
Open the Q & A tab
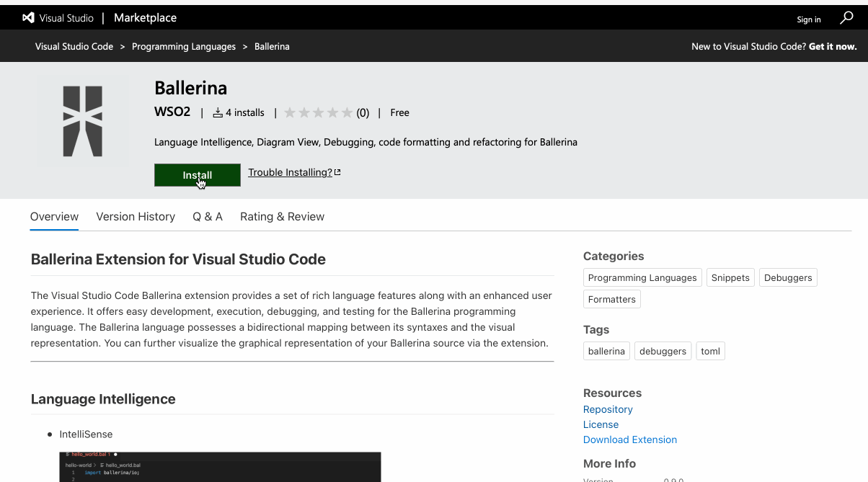208,217
